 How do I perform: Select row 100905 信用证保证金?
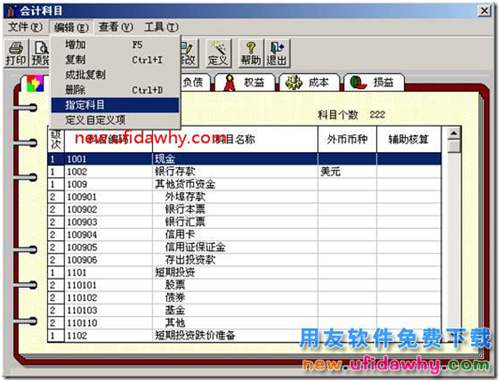pos(245,247)
